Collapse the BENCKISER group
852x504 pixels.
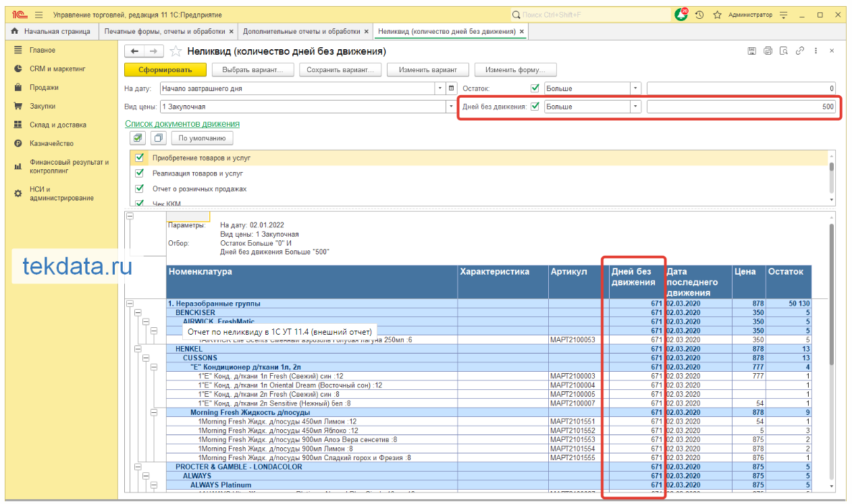pos(138,313)
